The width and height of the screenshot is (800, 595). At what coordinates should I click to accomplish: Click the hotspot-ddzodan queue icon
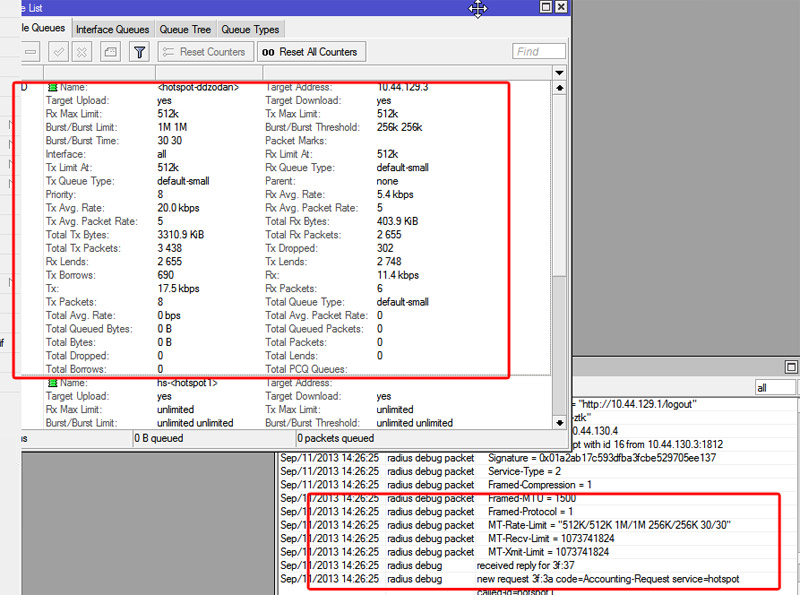pyautogui.click(x=52, y=87)
